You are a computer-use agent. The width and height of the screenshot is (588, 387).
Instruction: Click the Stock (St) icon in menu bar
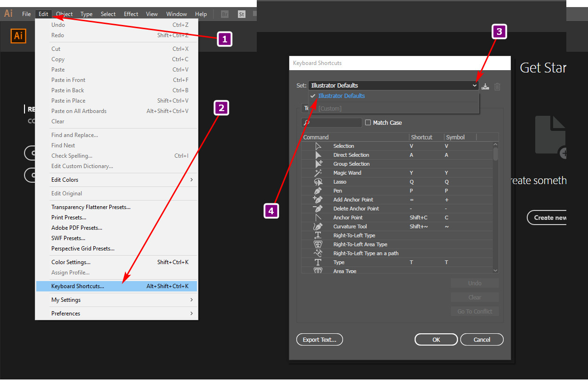[x=242, y=14]
